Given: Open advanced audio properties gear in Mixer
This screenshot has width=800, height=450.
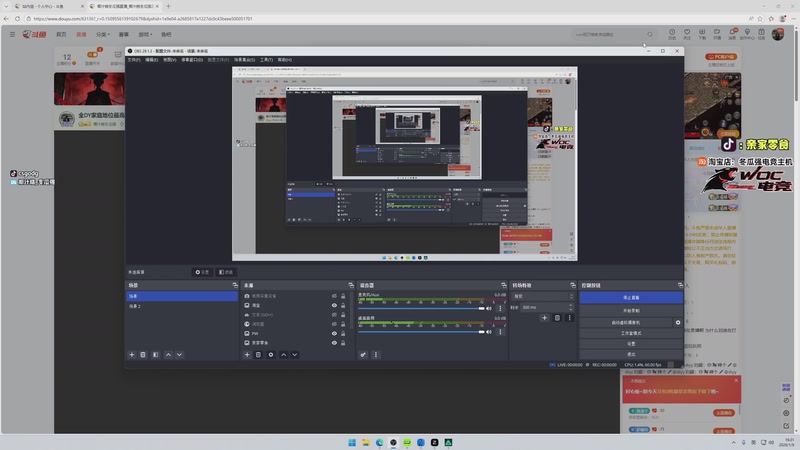Looking at the screenshot, I should [363, 355].
